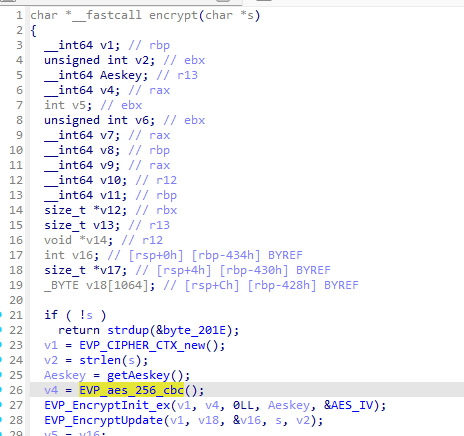
Task: Select the v9 declaration on line 11
Action: [107, 165]
